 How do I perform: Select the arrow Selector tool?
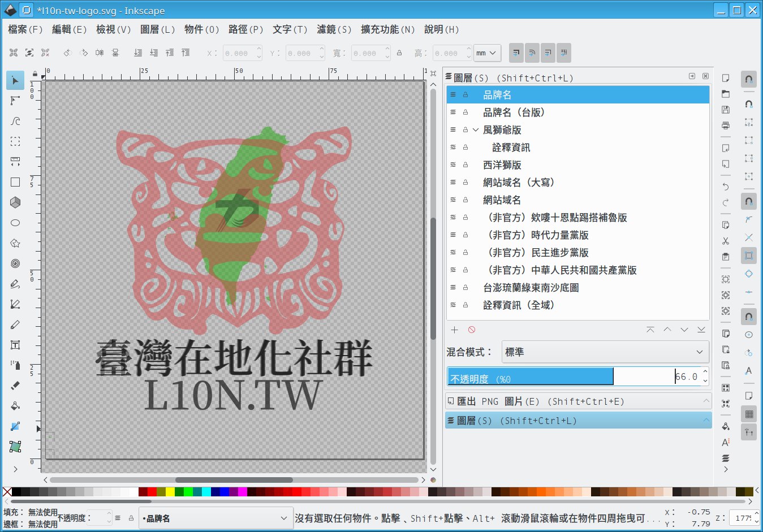(15, 80)
